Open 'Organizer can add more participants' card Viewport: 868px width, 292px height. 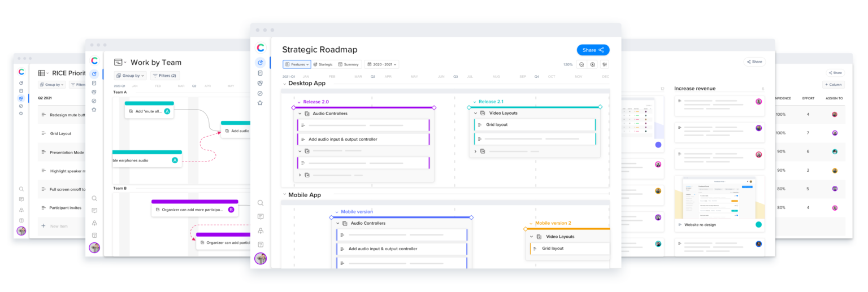coord(195,208)
